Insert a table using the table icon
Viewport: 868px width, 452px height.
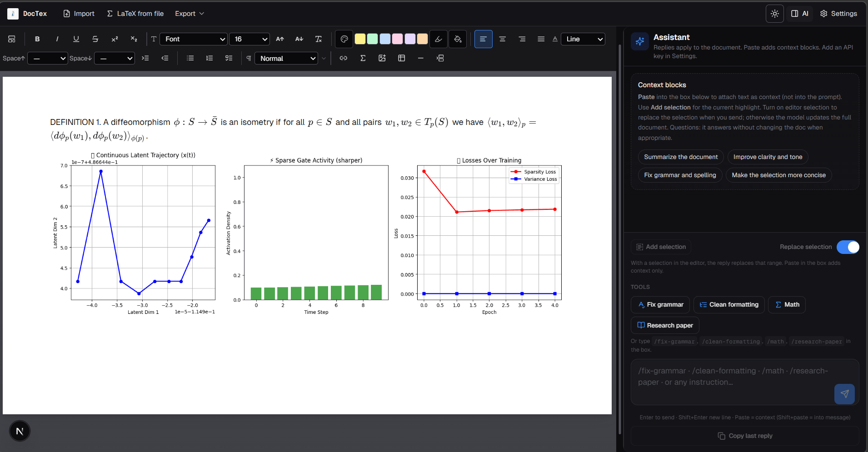(402, 58)
